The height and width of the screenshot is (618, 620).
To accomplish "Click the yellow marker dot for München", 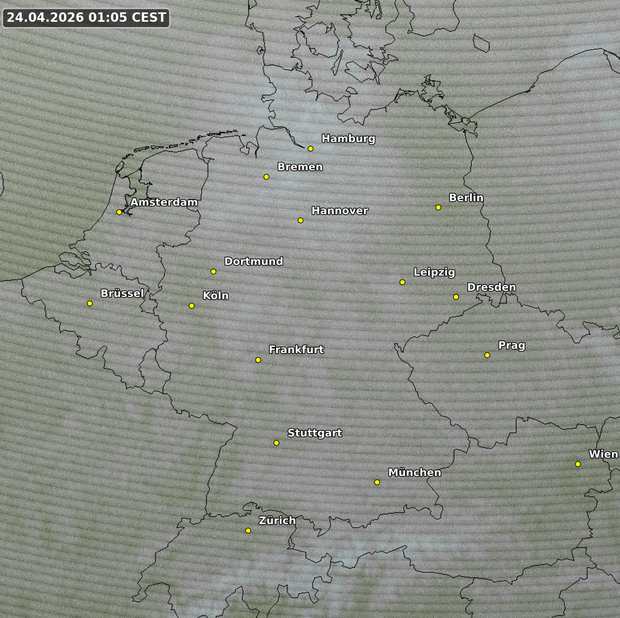I will click(377, 482).
